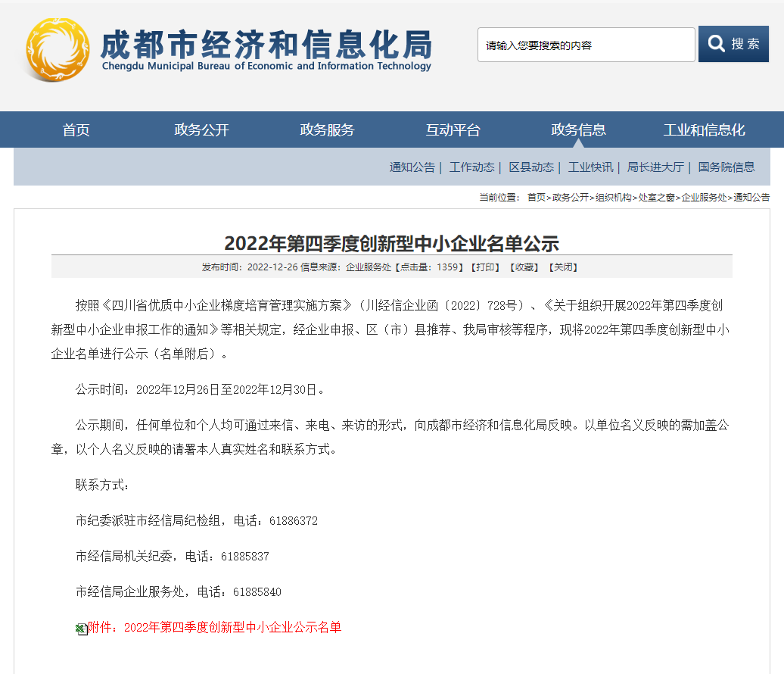This screenshot has height=674, width=784.
Task: Go to the 首页 homepage tab
Action: click(75, 129)
